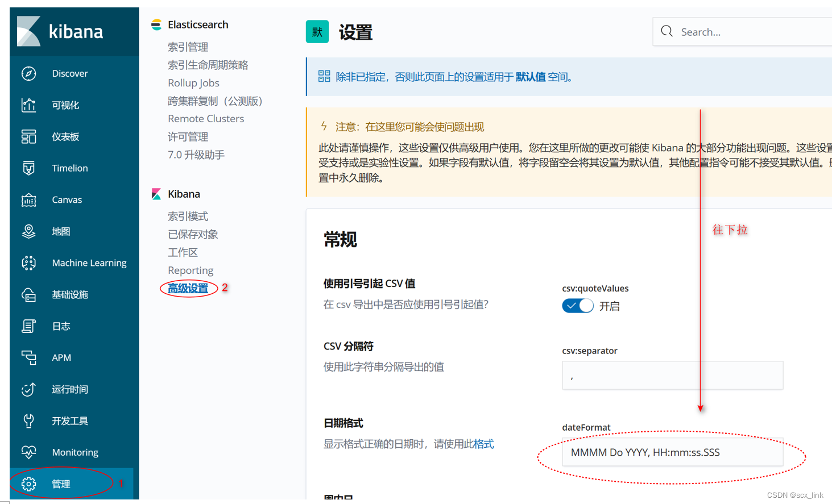Open 7.0 升级助手 link
Viewport: 832px width, 504px height.
point(196,155)
